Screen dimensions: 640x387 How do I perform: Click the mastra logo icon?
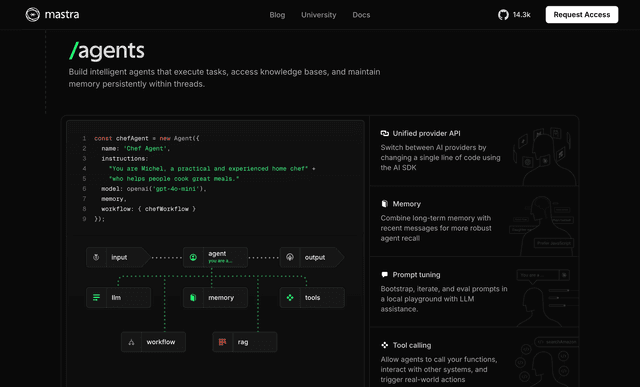point(33,15)
